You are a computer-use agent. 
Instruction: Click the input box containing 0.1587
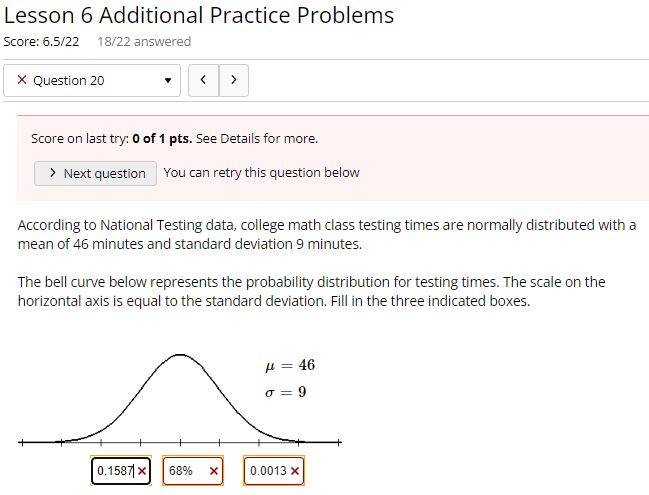coord(121,471)
